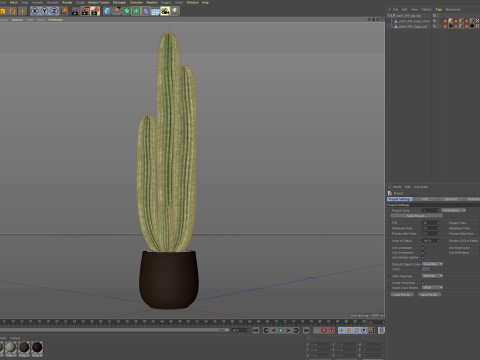
Task: Click the timeline range slider bar
Action: coord(113,330)
